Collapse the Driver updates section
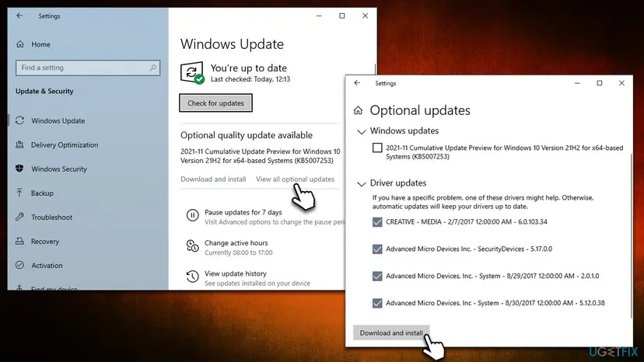 pos(361,183)
